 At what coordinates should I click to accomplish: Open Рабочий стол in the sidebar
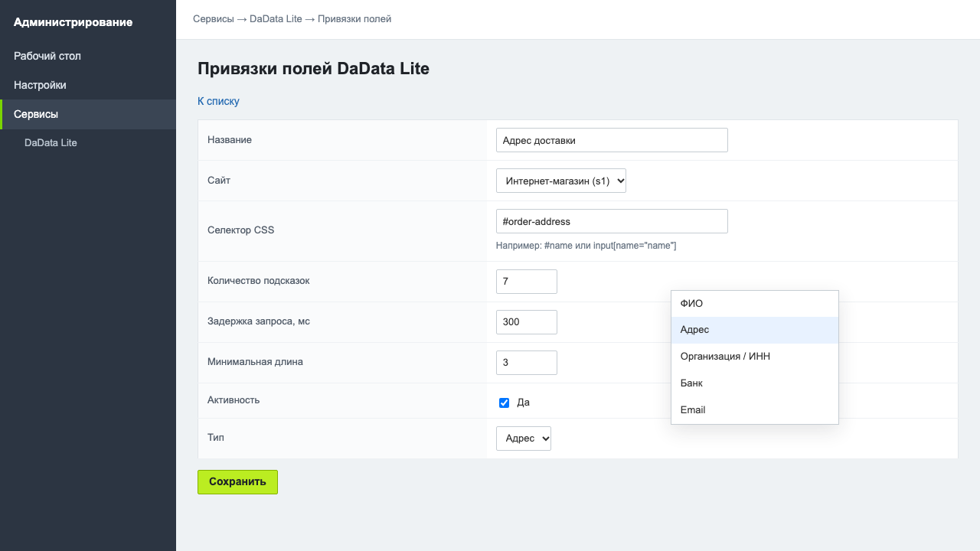88,56
